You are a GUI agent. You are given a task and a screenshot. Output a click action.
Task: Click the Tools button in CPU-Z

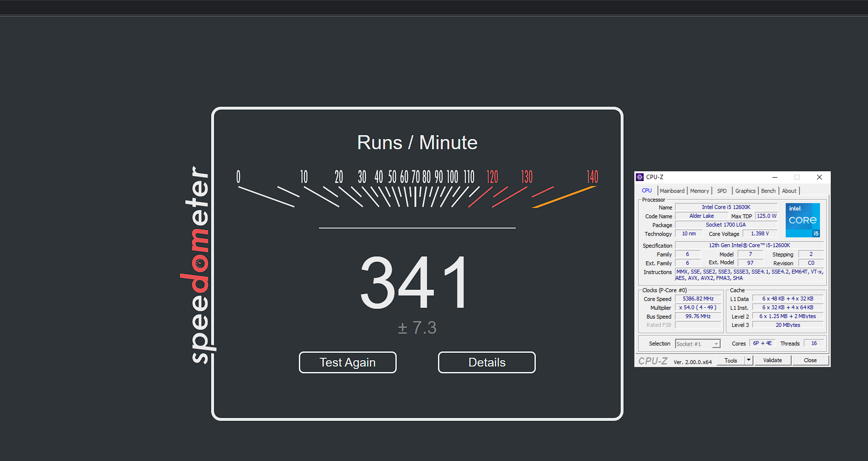731,361
